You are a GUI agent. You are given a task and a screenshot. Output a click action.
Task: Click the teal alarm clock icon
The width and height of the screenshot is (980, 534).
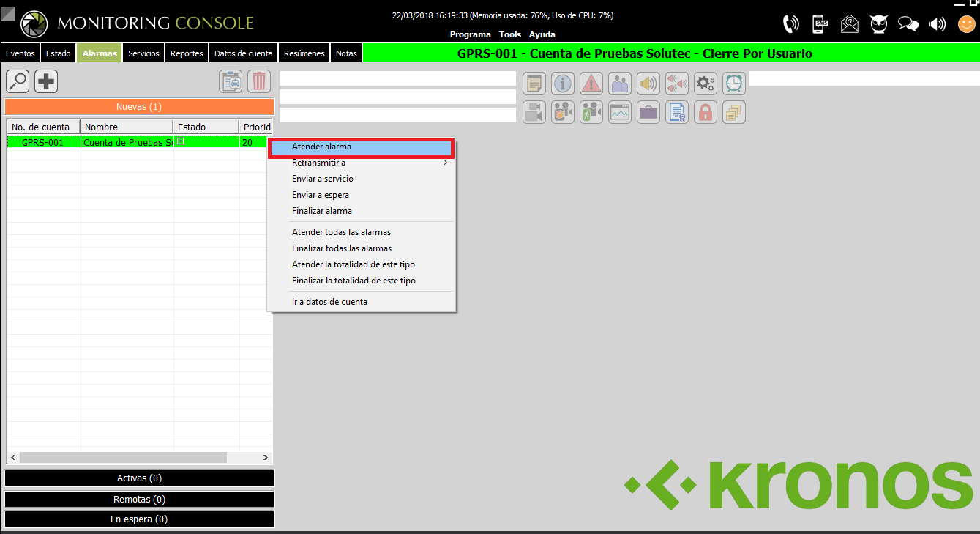(734, 84)
